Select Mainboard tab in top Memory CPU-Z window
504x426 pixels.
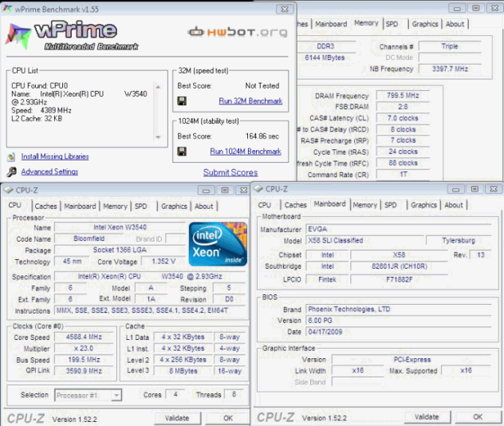[x=331, y=24]
